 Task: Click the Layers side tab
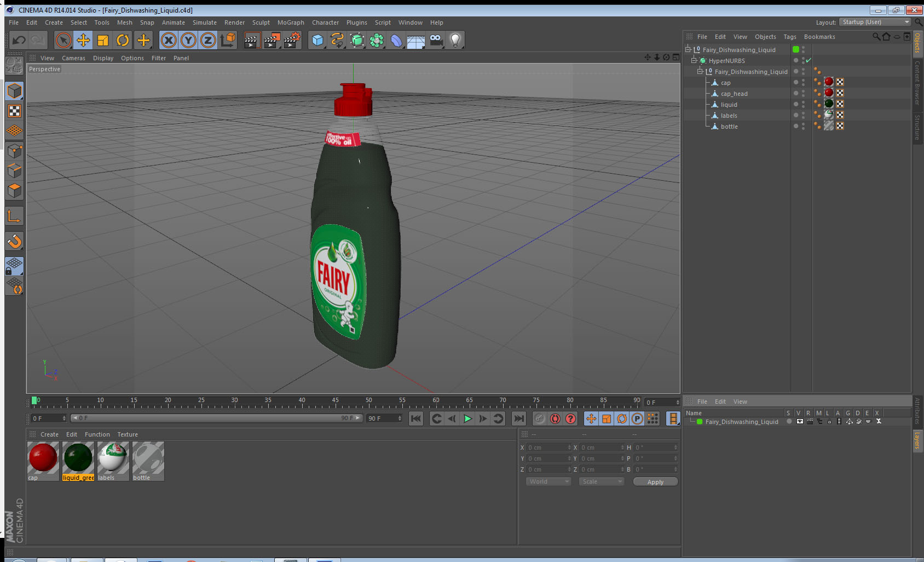[x=917, y=440]
